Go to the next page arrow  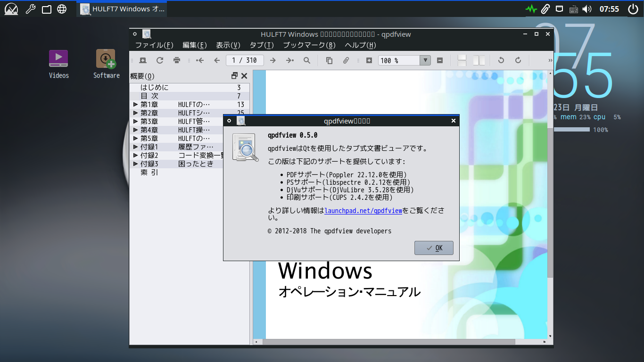[x=272, y=60]
